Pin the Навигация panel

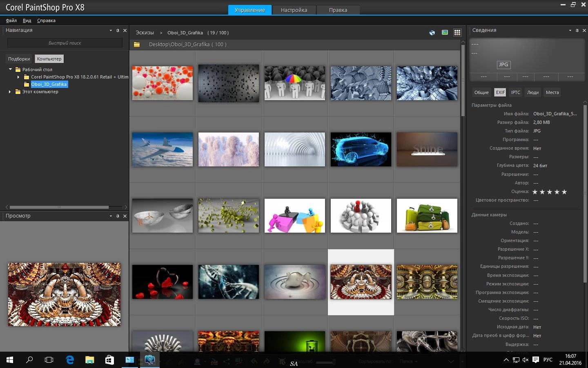pos(118,30)
